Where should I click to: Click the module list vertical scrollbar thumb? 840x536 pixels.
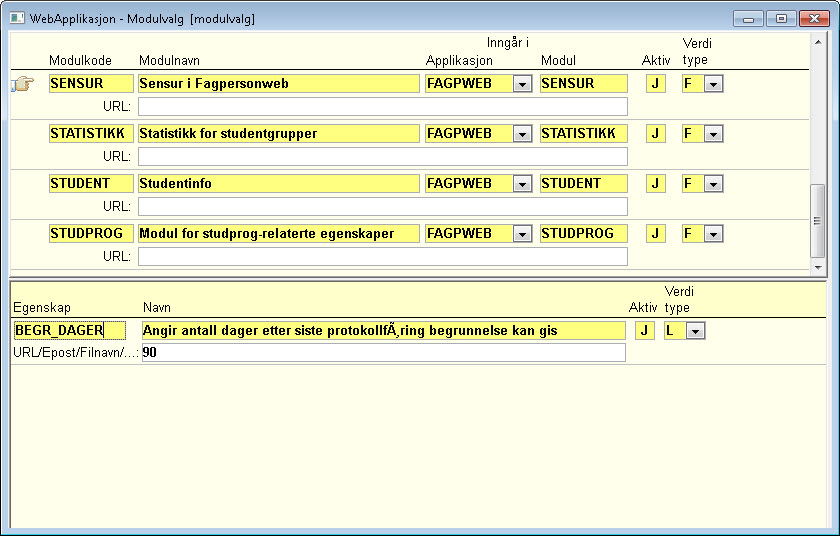point(818,221)
